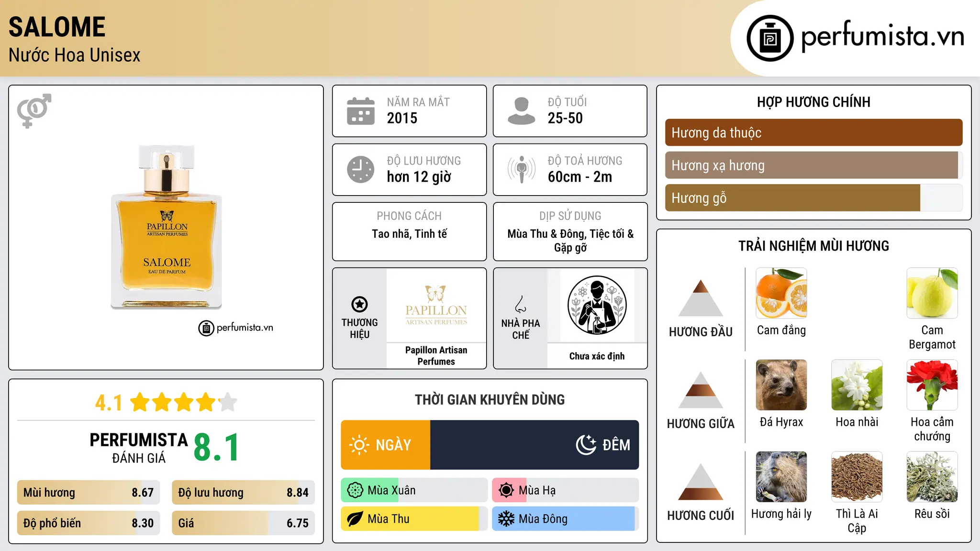The width and height of the screenshot is (980, 551).
Task: Click the base notes pyramid icon
Action: coord(701,482)
